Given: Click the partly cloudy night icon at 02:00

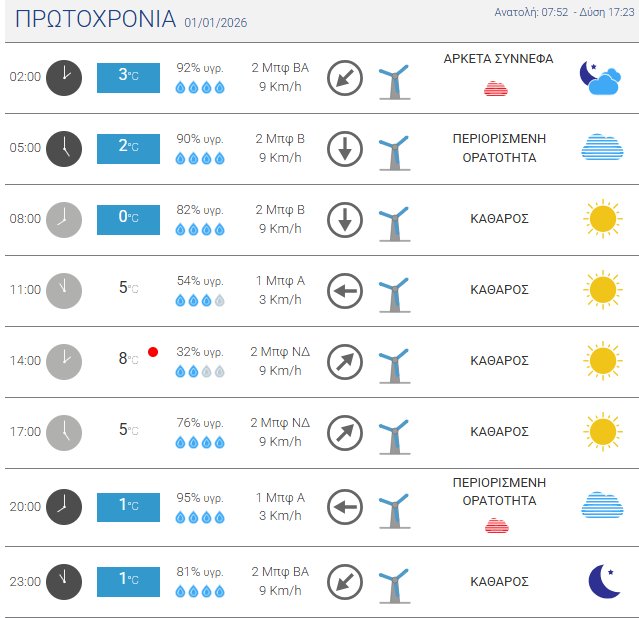Looking at the screenshot, I should [601, 77].
